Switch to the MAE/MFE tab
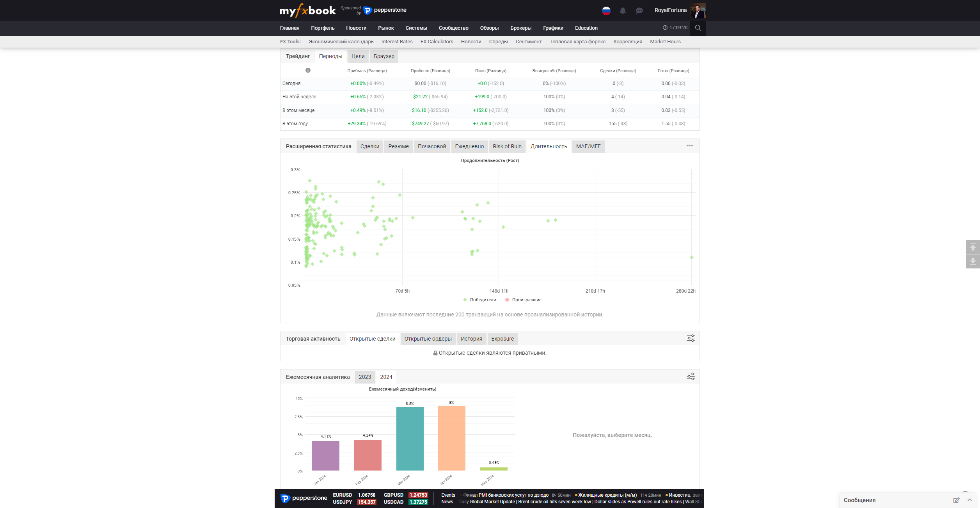 click(588, 147)
